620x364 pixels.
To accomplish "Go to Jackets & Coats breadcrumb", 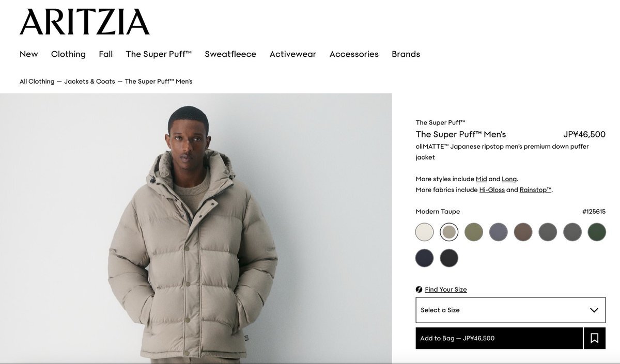I will pyautogui.click(x=89, y=82).
